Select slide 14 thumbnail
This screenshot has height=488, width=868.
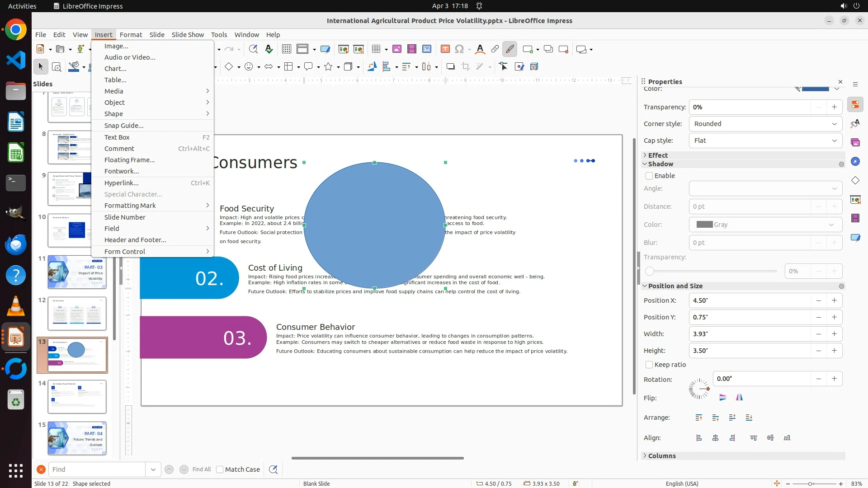click(x=77, y=397)
